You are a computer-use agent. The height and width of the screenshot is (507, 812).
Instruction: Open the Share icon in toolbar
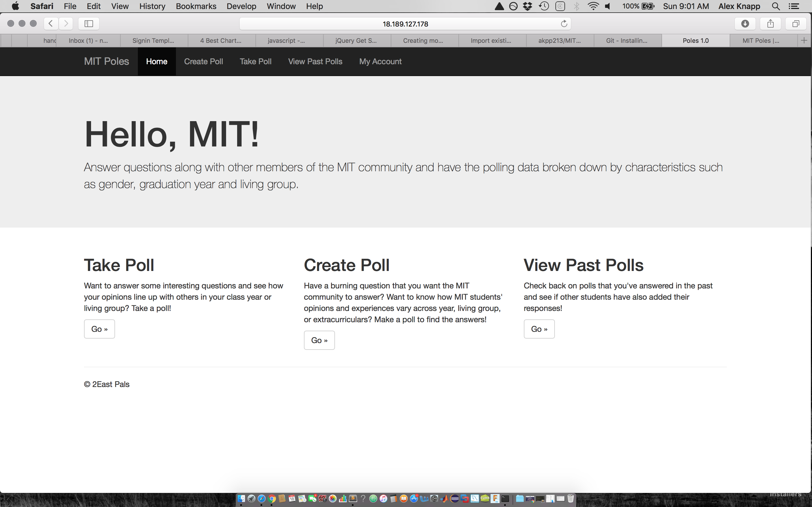(770, 23)
